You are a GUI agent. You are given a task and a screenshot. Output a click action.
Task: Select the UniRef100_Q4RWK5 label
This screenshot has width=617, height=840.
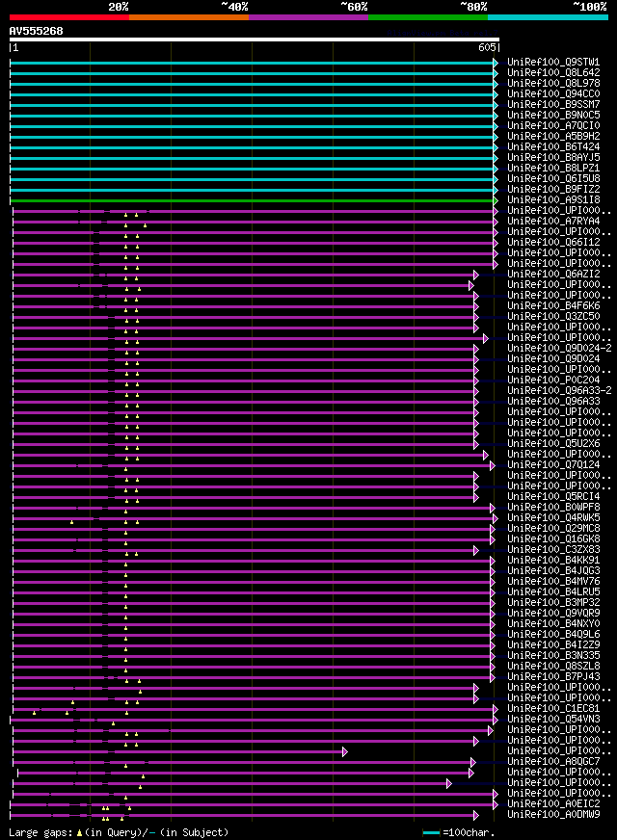pyautogui.click(x=553, y=518)
